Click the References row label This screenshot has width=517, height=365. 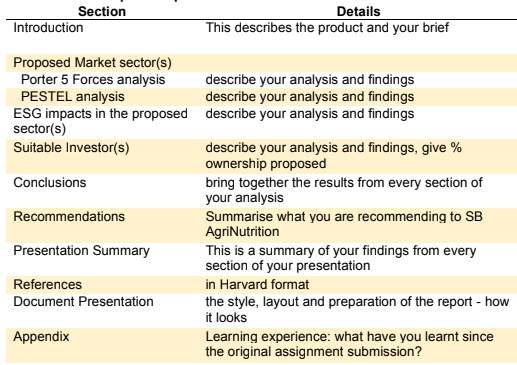(48, 284)
